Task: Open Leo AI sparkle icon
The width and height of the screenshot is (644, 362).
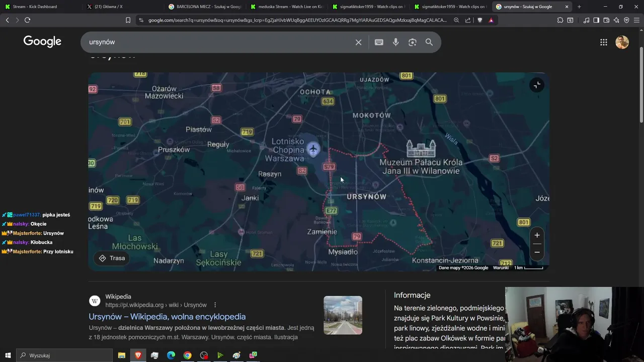Action: (616, 20)
